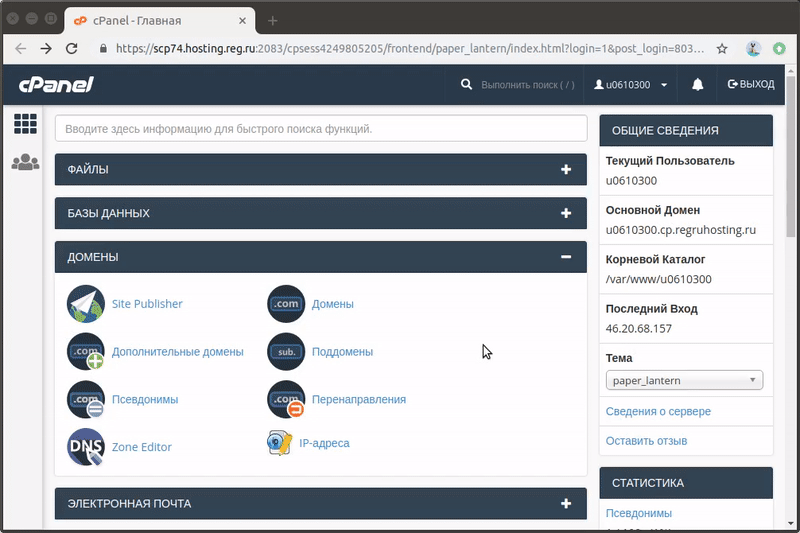The height and width of the screenshot is (533, 800).
Task: Click the ВЫХОД logout button
Action: click(x=751, y=85)
